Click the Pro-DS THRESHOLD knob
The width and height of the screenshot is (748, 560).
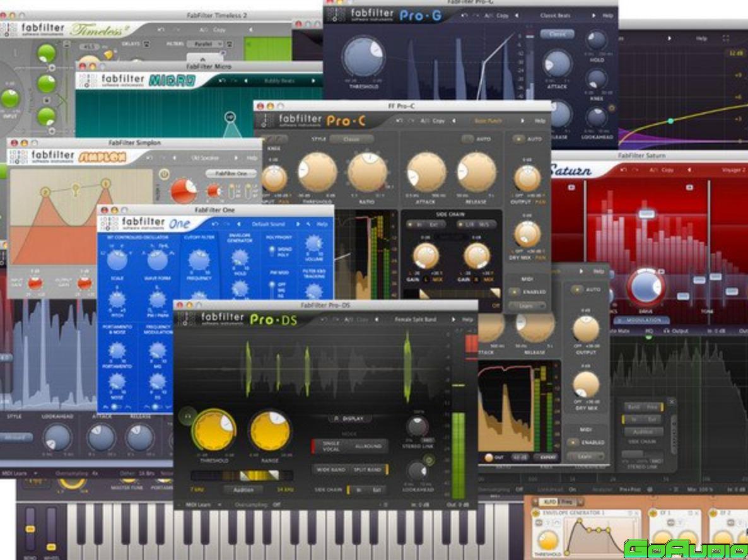point(213,430)
